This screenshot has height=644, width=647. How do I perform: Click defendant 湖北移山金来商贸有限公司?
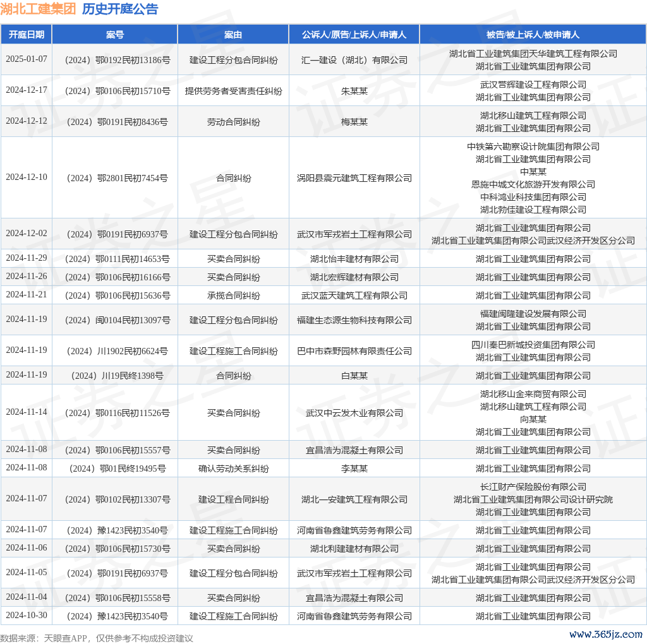click(533, 394)
